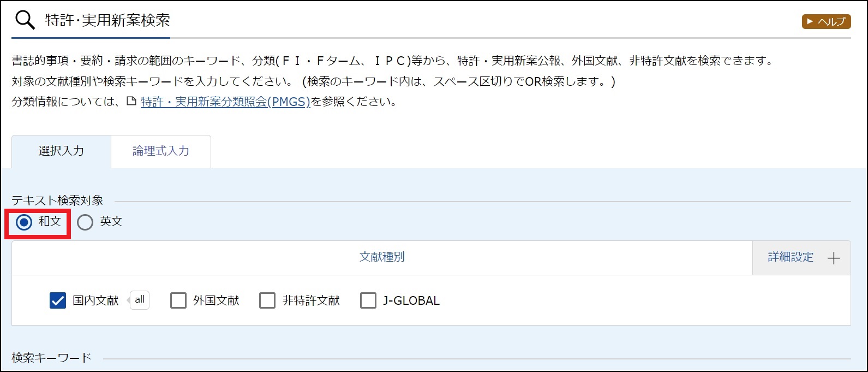This screenshot has height=372, width=868.
Task: Click the テキスト検索対象 section heading
Action: [x=57, y=200]
